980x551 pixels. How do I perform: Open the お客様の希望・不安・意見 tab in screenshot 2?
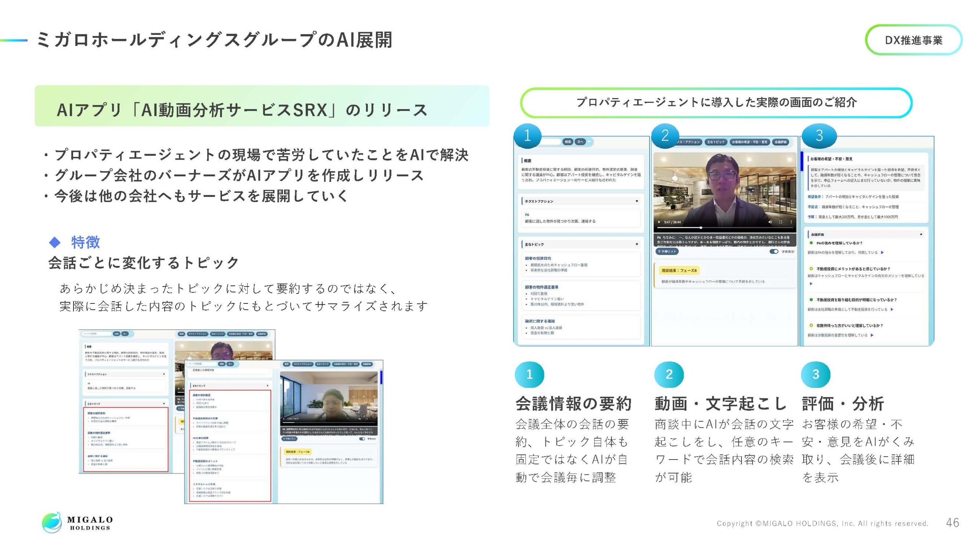pos(749,142)
